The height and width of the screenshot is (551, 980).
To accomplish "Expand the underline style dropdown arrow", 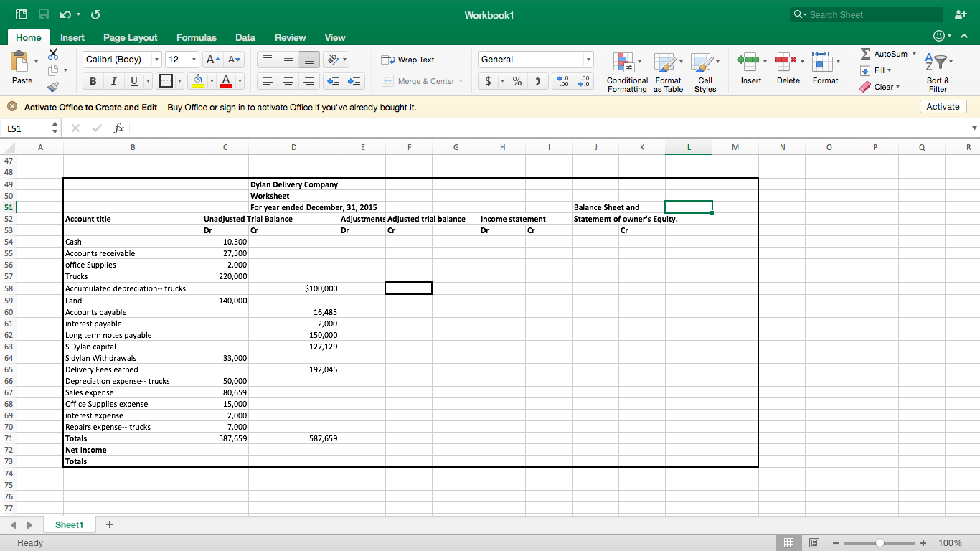I will 147,81.
